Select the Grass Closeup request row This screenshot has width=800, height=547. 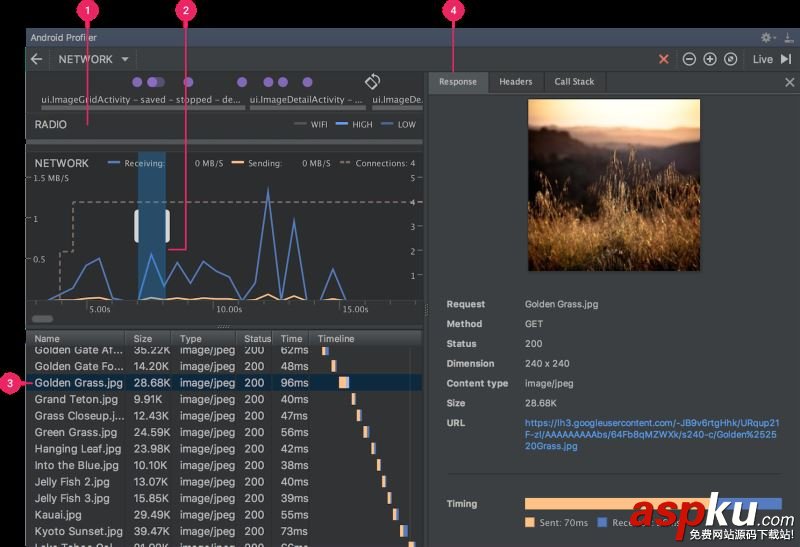(x=224, y=416)
